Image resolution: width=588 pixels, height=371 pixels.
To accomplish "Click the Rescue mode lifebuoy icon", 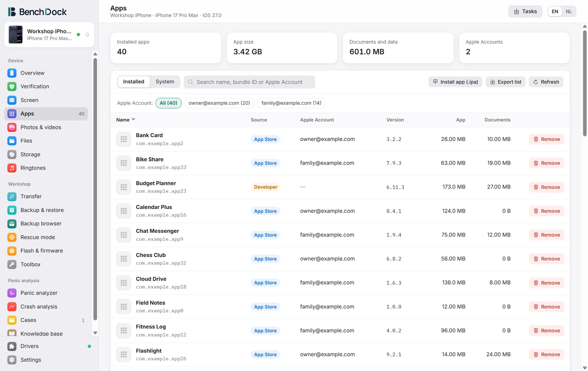I will pos(12,237).
